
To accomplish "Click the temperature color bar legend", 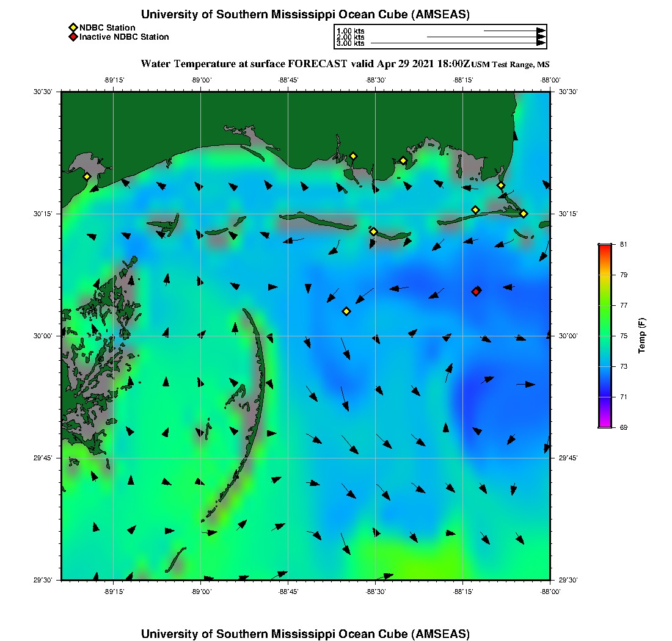I will (605, 336).
